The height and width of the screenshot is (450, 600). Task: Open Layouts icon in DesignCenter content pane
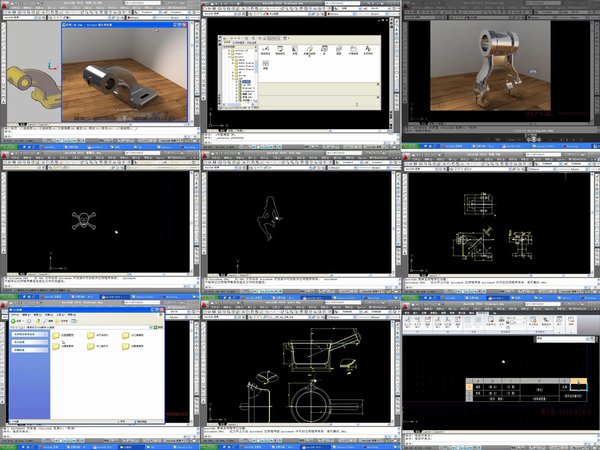[x=295, y=51]
